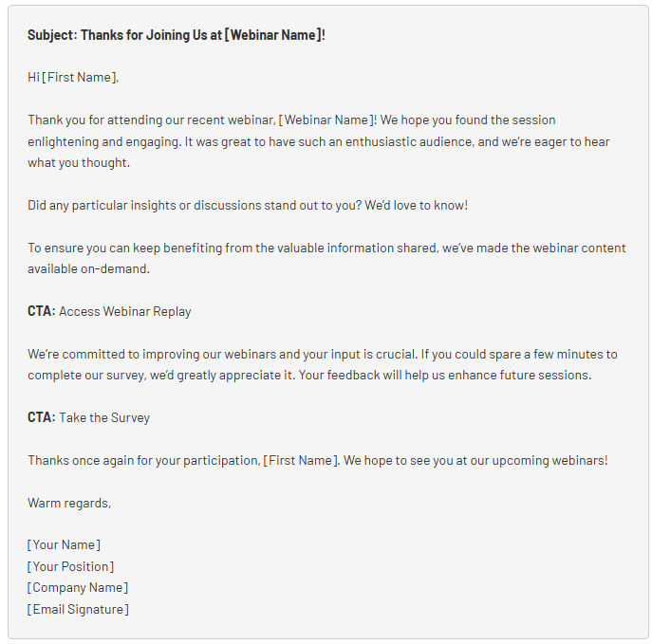
Task: Click the bold 'CTA:' label before Access Webinar Replay
Action: coord(41,311)
